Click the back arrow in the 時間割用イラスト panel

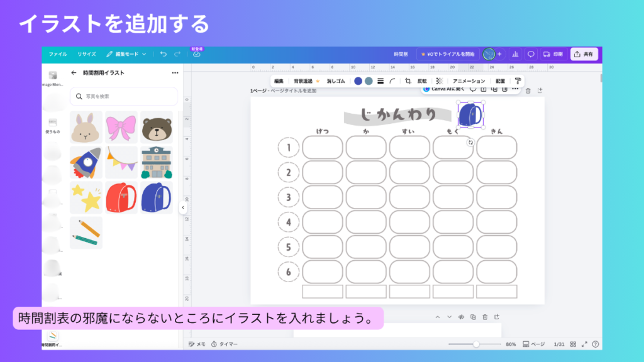pyautogui.click(x=74, y=72)
